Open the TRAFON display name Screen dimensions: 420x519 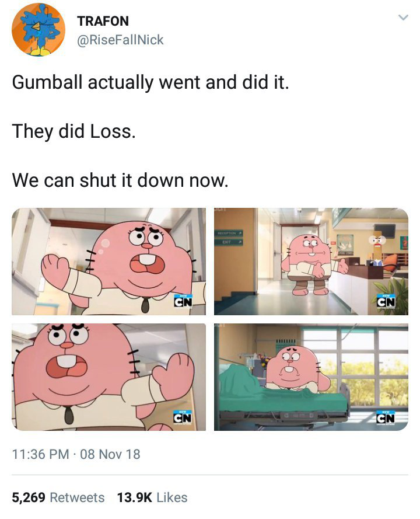pos(103,21)
